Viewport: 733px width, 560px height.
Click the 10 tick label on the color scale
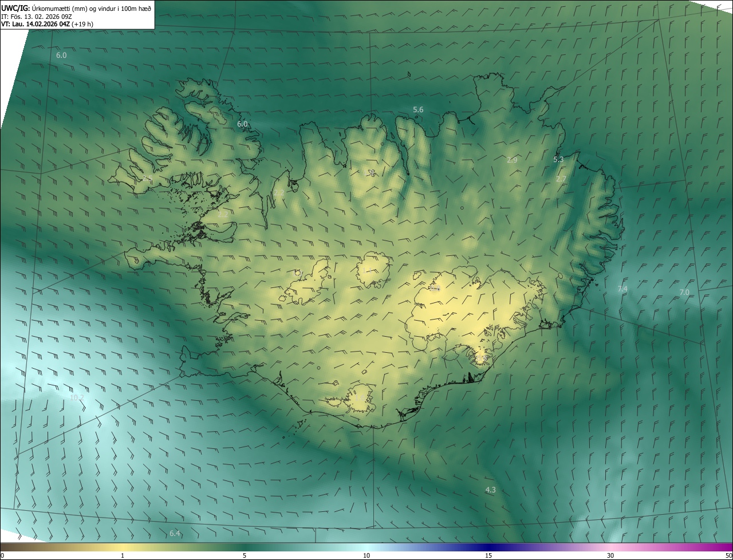click(366, 555)
